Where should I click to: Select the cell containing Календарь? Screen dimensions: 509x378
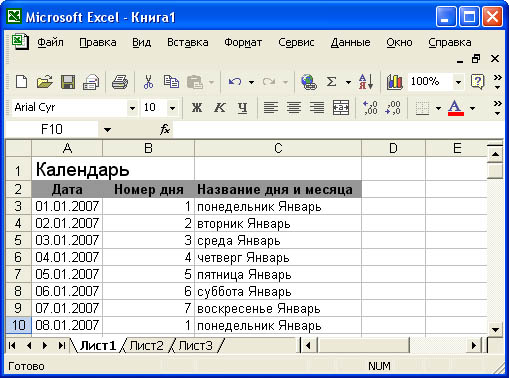point(113,170)
